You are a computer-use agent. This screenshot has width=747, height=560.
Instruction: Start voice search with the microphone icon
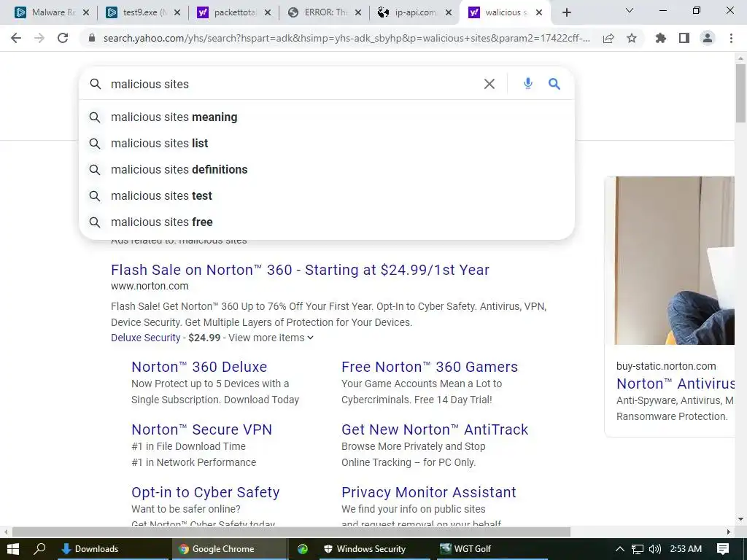pyautogui.click(x=528, y=84)
